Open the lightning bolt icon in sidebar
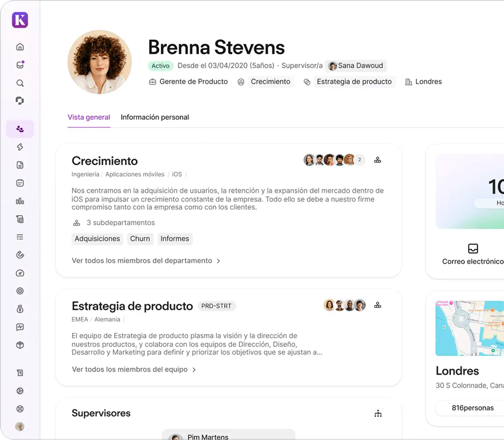Image resolution: width=504 pixels, height=440 pixels. coord(20,147)
